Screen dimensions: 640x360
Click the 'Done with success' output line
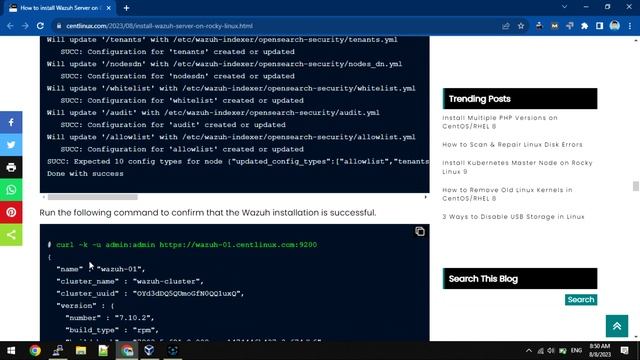click(85, 173)
